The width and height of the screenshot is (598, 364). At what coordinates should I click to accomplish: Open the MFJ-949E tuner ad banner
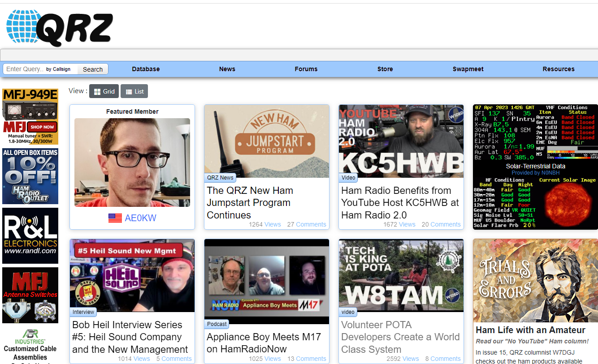[30, 116]
